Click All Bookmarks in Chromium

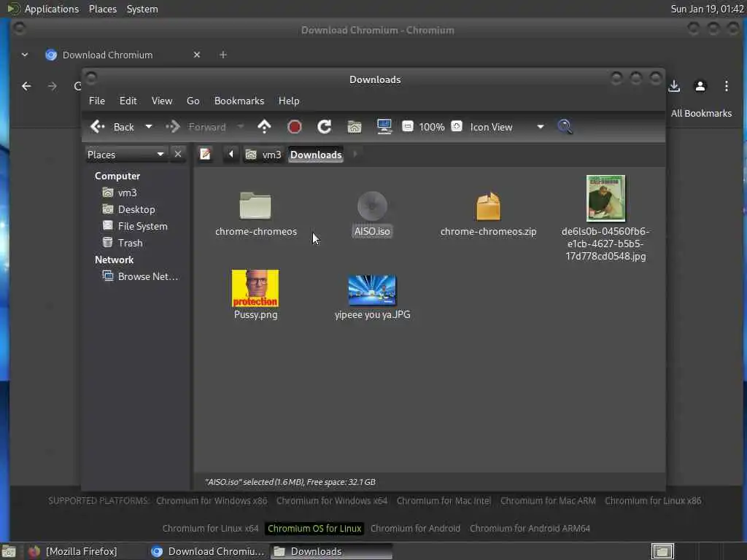click(701, 113)
